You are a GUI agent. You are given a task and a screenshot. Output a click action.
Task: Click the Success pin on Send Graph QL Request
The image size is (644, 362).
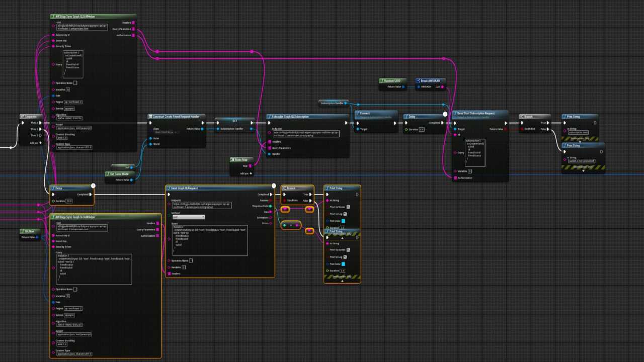coord(271,200)
